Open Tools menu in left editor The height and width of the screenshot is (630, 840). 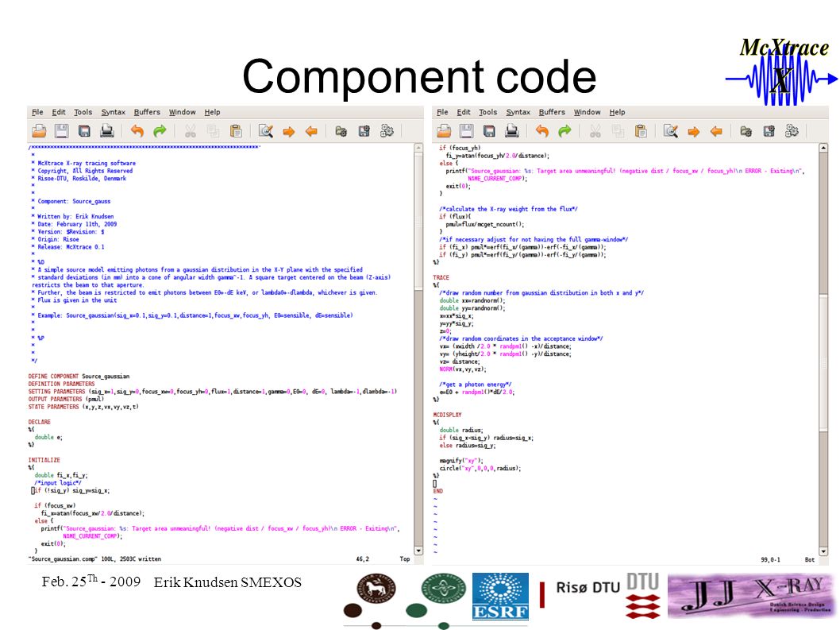coord(83,112)
